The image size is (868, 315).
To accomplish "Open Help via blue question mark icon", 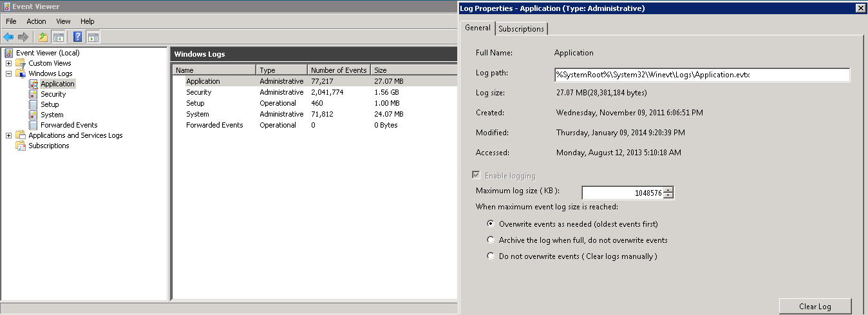I will 78,37.
